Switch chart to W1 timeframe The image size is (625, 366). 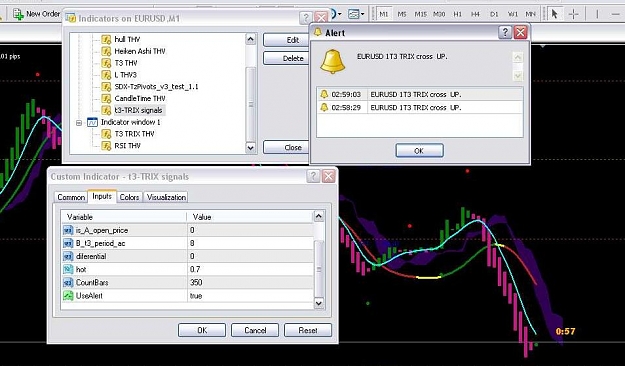point(513,14)
